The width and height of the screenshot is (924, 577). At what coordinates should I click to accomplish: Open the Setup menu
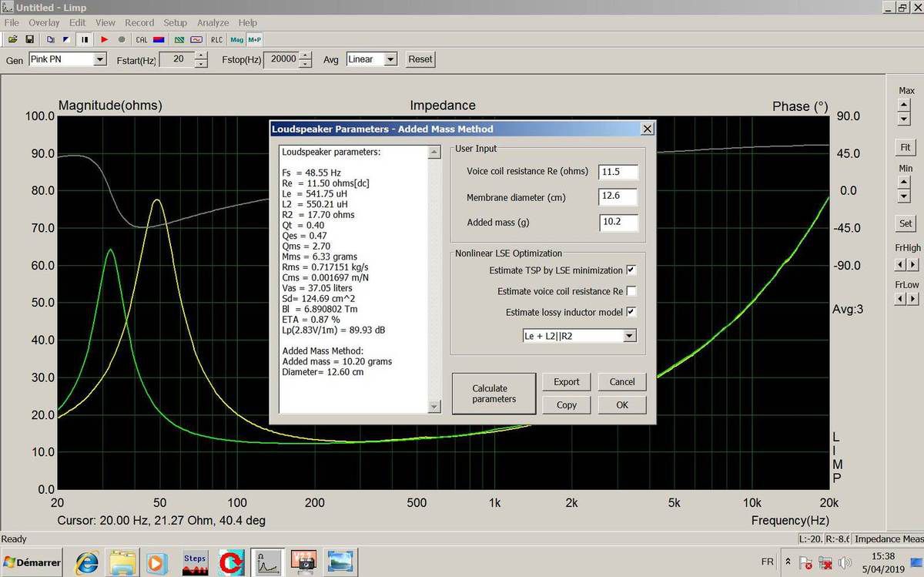[x=176, y=23]
